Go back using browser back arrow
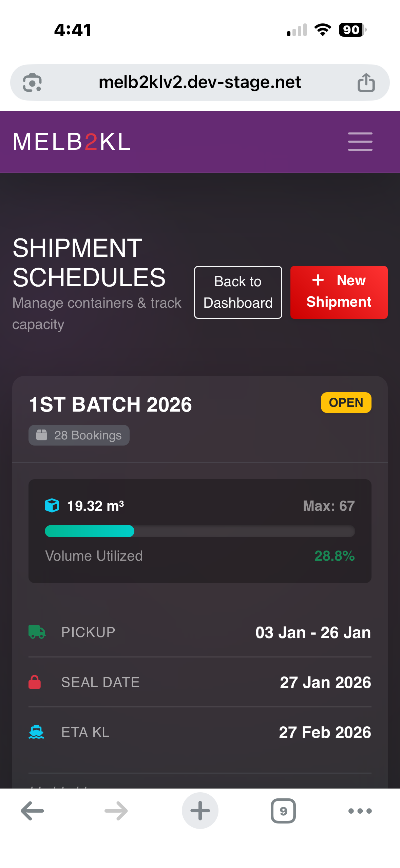This screenshot has width=400, height=868. [32, 811]
